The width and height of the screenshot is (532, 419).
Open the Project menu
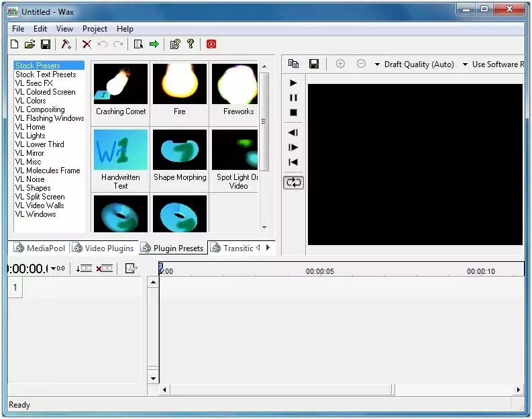[x=95, y=29]
